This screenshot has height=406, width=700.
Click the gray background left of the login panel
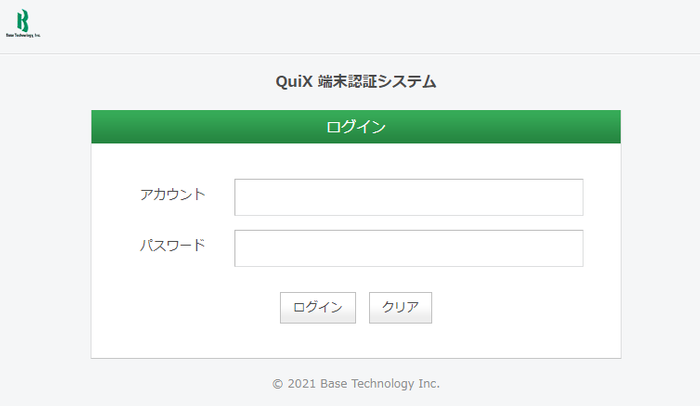pyautogui.click(x=45, y=230)
